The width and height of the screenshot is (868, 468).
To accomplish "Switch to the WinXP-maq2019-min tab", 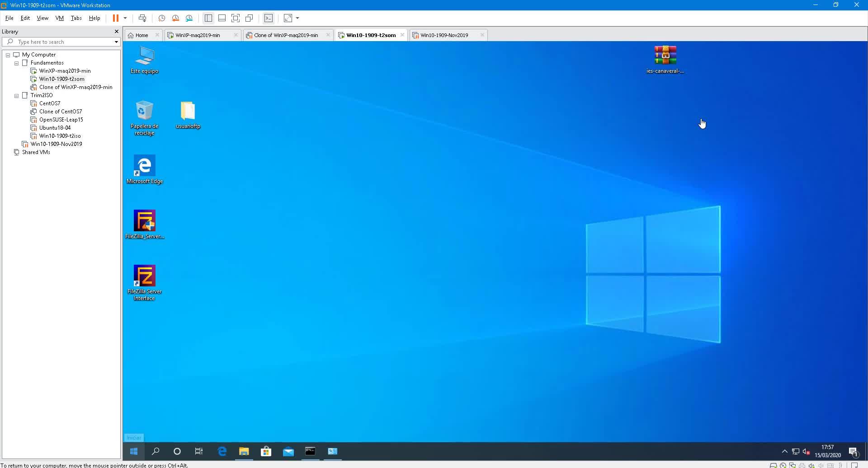I will [198, 35].
